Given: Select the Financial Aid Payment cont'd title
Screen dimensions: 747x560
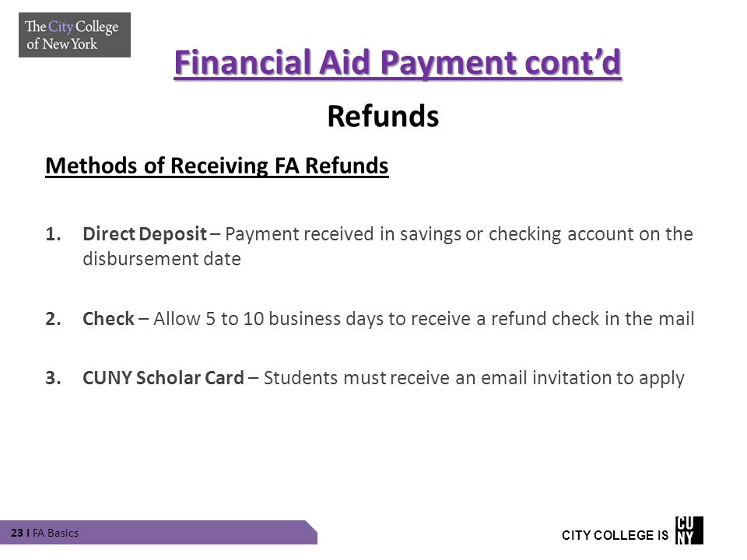Looking at the screenshot, I should (x=398, y=62).
